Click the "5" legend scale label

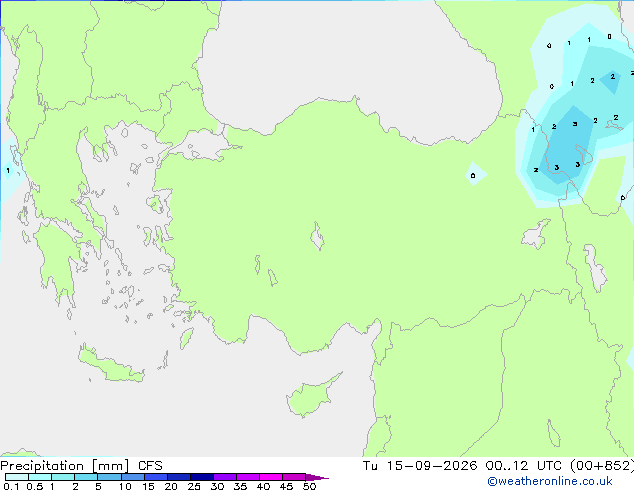point(98,486)
